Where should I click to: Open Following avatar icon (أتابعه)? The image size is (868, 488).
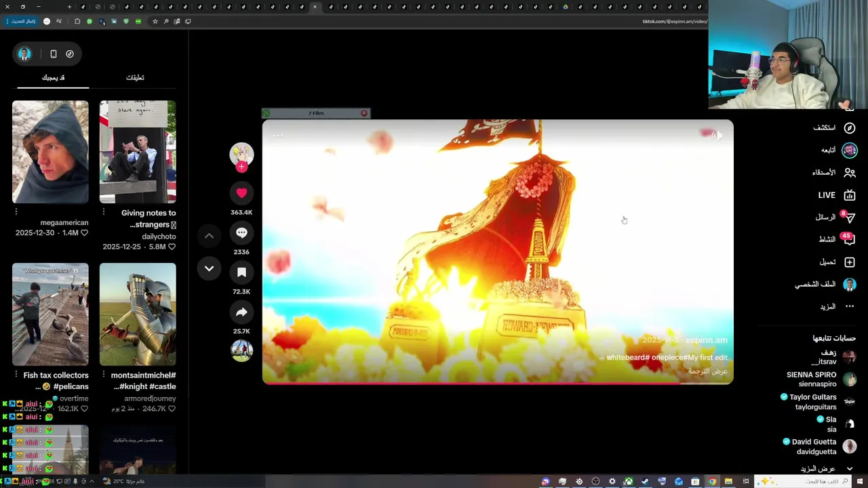point(850,150)
